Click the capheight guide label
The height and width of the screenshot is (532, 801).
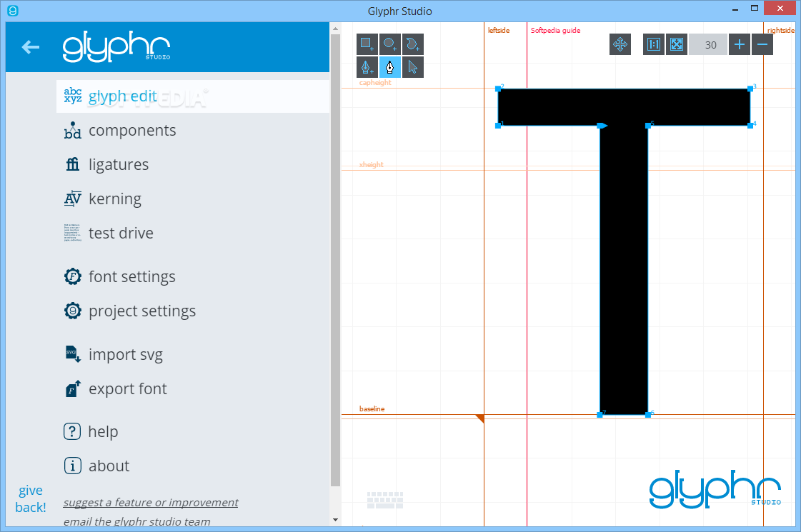click(x=375, y=82)
